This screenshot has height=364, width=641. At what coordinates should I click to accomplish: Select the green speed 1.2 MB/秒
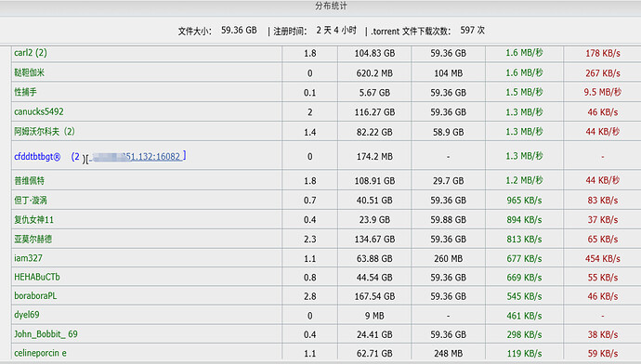click(x=525, y=180)
